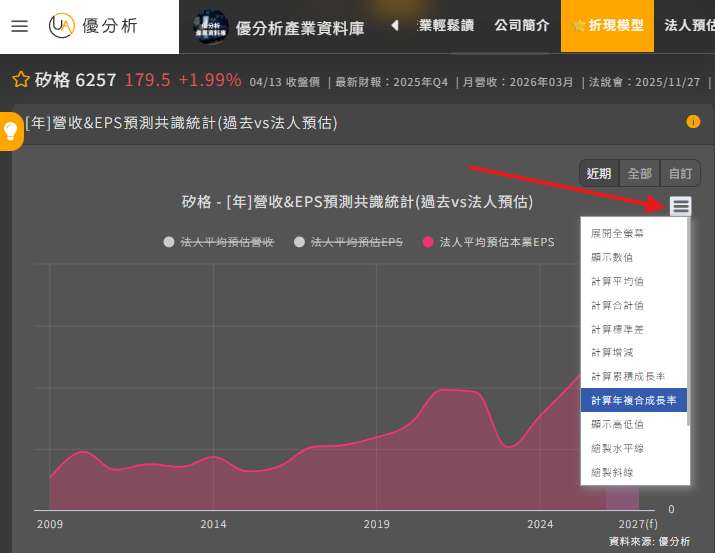Add 矽格 6257 to favorites star

click(x=20, y=80)
